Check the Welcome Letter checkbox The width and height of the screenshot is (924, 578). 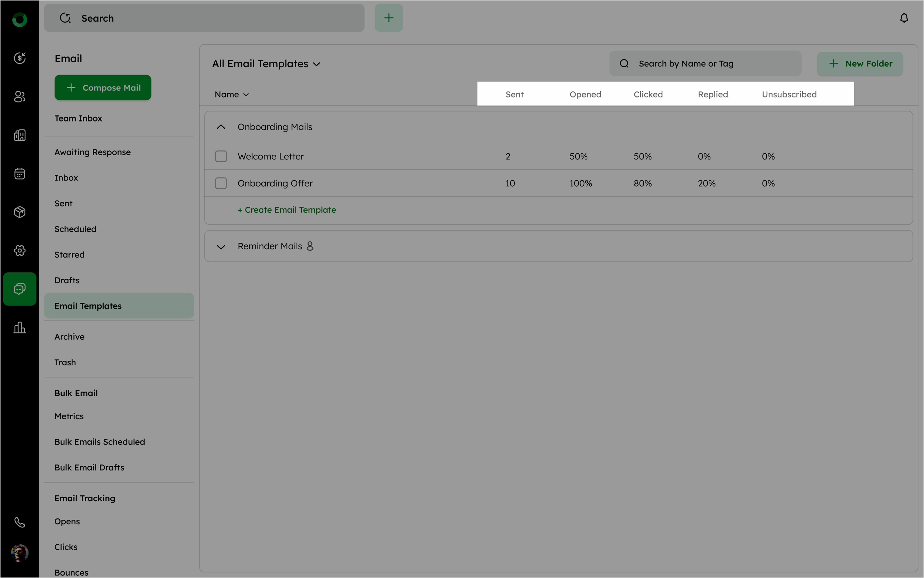(221, 156)
